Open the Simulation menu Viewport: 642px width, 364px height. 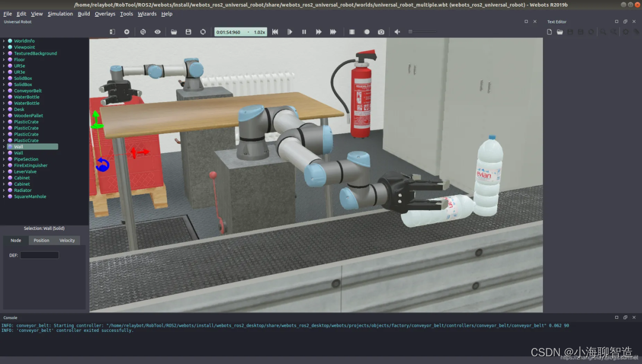click(x=60, y=14)
